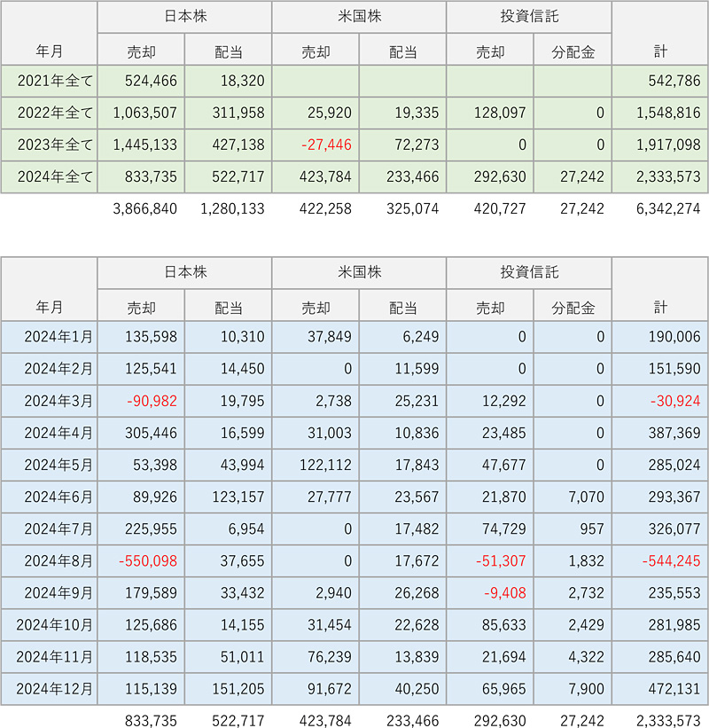
Task: Select cell 72,273 in 2023 row
Action: click(x=417, y=145)
